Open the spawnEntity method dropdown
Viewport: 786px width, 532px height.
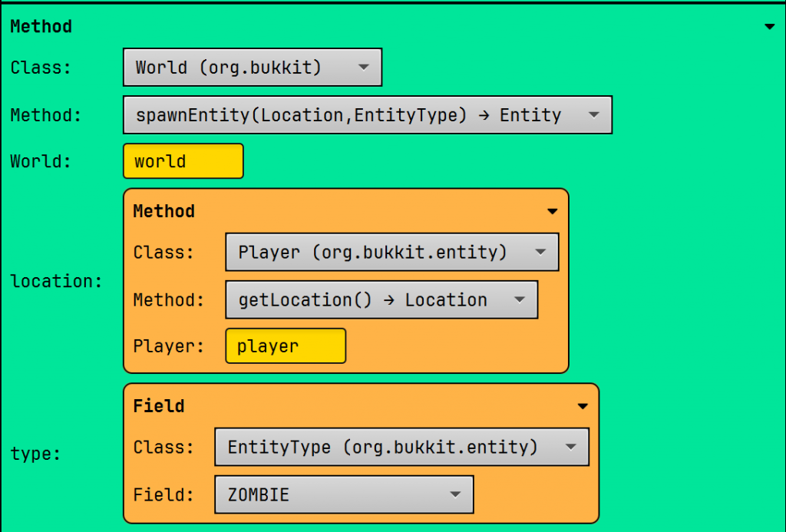tap(367, 115)
